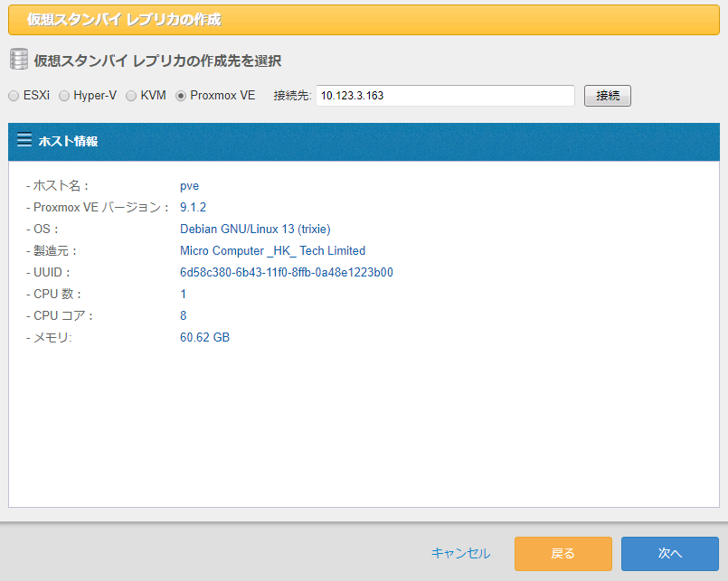This screenshot has width=728, height=581.
Task: Click the manufacturer Micro Computer _HK_ Tech Limited
Action: (272, 251)
